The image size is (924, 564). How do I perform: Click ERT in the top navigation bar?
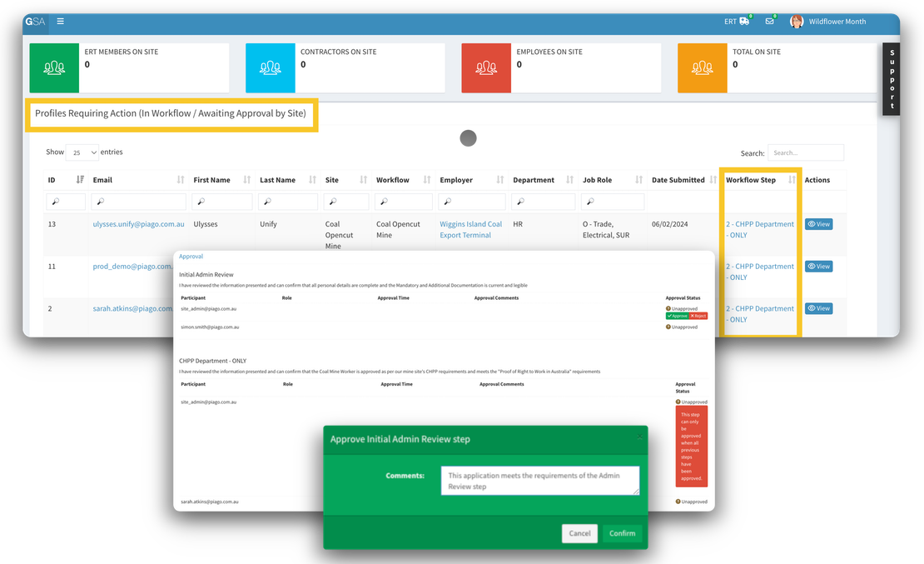tap(729, 21)
